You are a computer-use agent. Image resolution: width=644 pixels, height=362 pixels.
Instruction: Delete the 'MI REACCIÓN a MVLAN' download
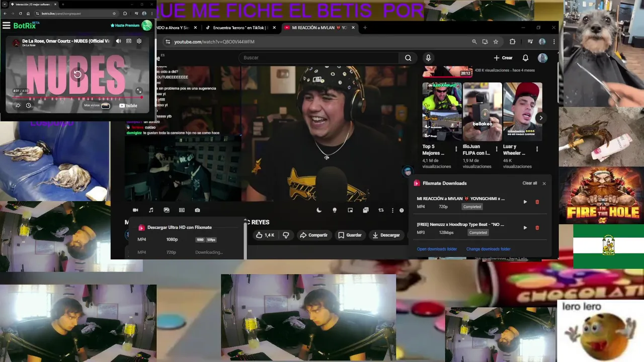[x=537, y=202]
